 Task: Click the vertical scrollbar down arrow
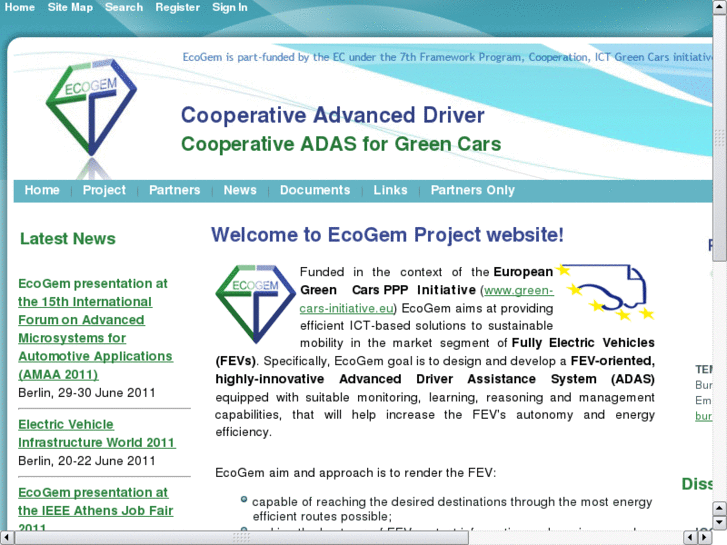720,522
